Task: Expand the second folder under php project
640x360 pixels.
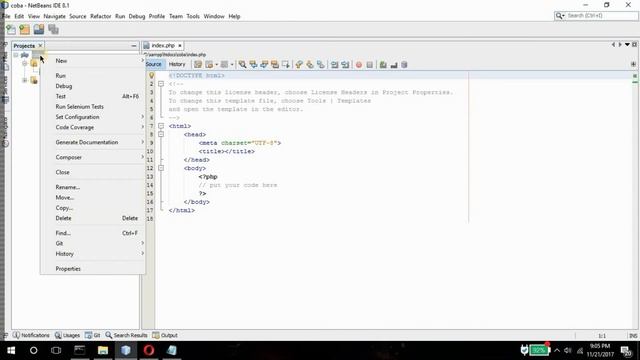Action: [25, 80]
